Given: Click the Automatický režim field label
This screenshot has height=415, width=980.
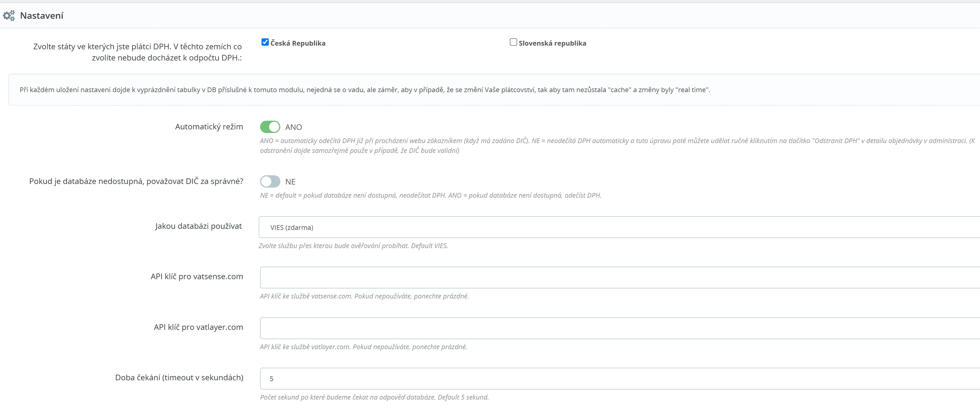Looking at the screenshot, I should click(x=209, y=127).
